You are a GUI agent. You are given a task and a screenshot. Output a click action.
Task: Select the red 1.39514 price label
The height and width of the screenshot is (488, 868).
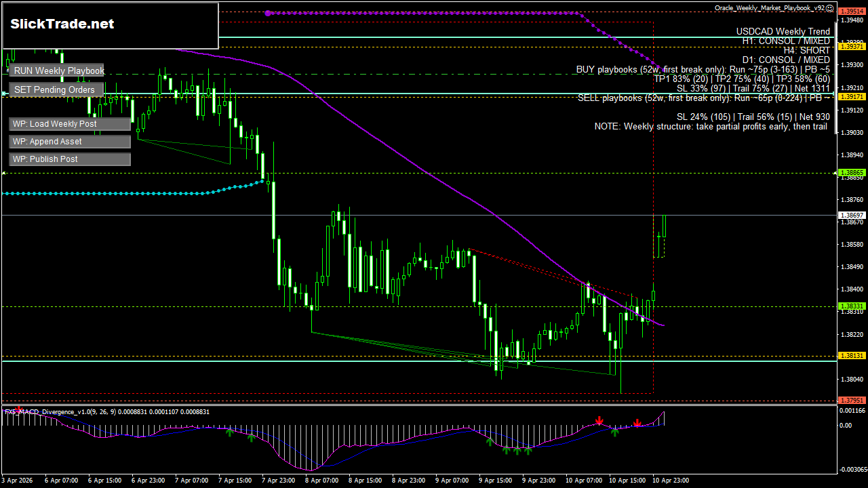tap(852, 12)
